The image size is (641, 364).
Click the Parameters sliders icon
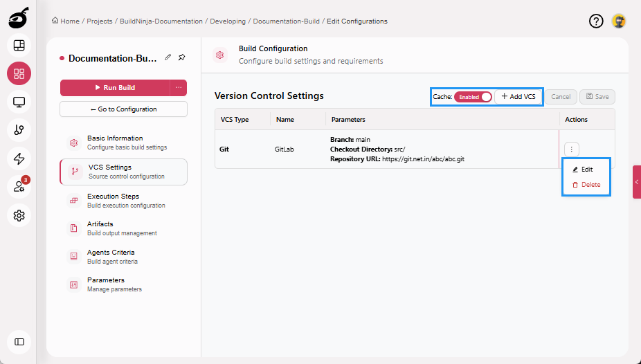click(x=74, y=284)
